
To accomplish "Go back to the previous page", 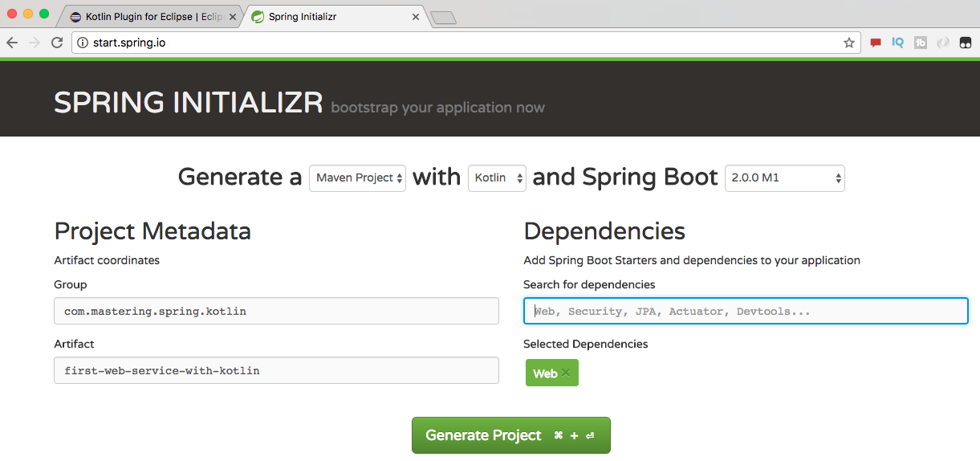I will (x=12, y=43).
